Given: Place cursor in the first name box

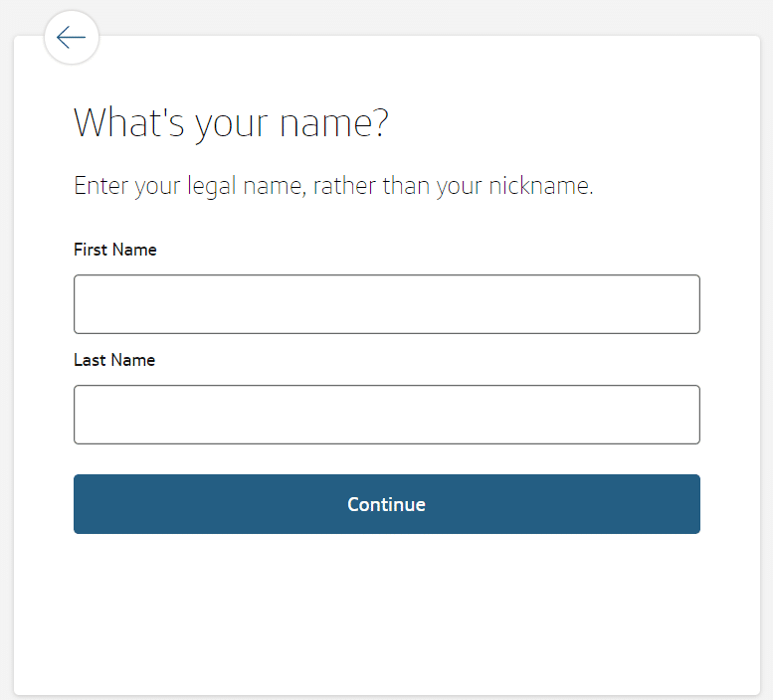Looking at the screenshot, I should point(386,304).
